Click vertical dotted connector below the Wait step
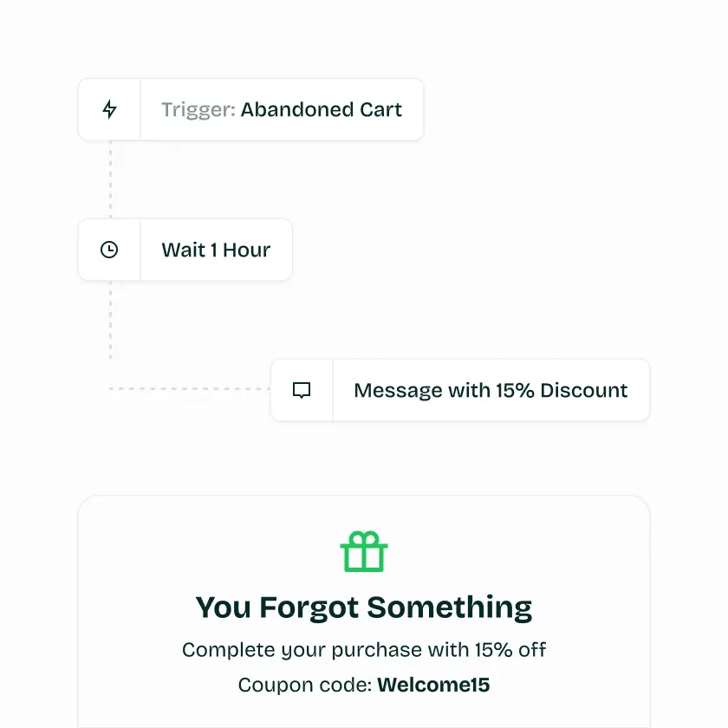The image size is (728, 728). click(110, 321)
